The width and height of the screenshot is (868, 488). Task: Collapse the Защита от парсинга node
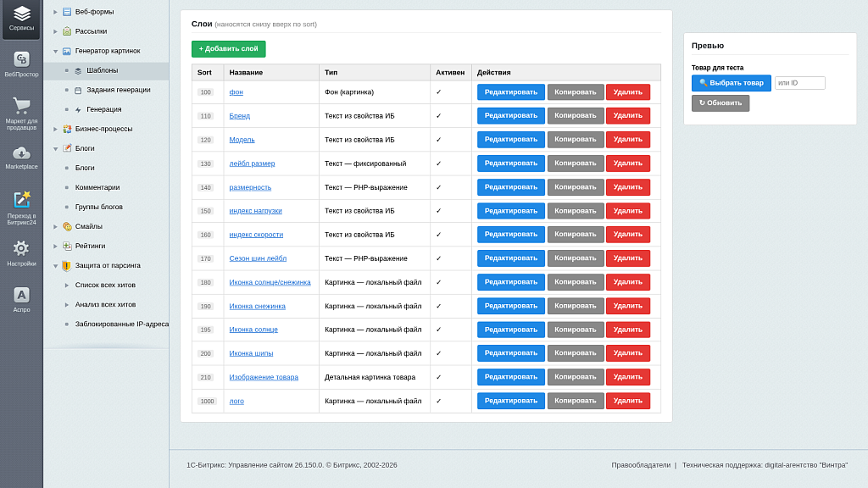click(x=55, y=265)
